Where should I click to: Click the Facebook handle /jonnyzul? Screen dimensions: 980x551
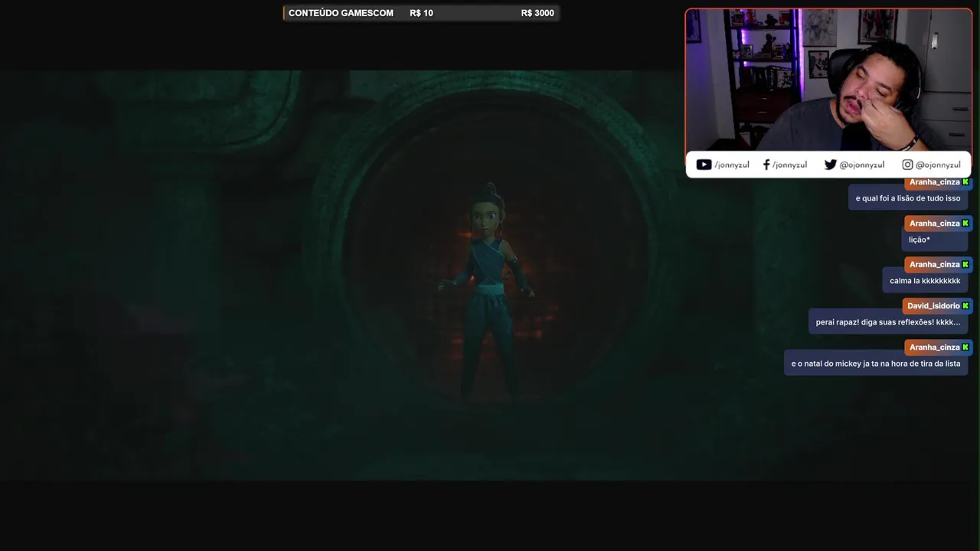789,165
